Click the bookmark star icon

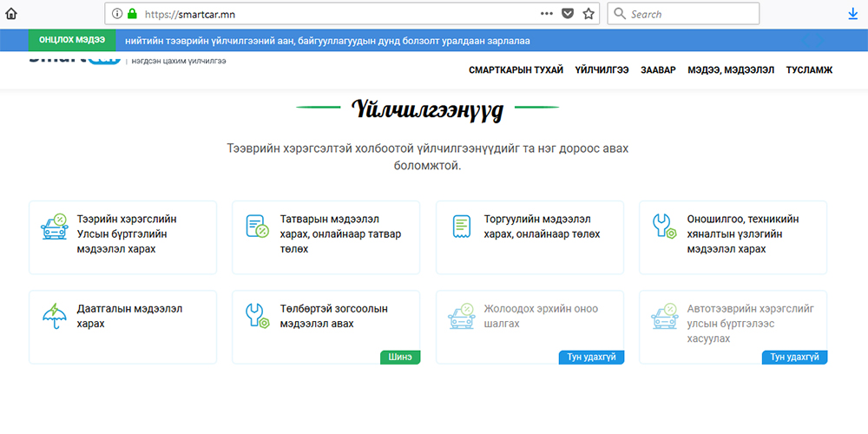point(589,14)
